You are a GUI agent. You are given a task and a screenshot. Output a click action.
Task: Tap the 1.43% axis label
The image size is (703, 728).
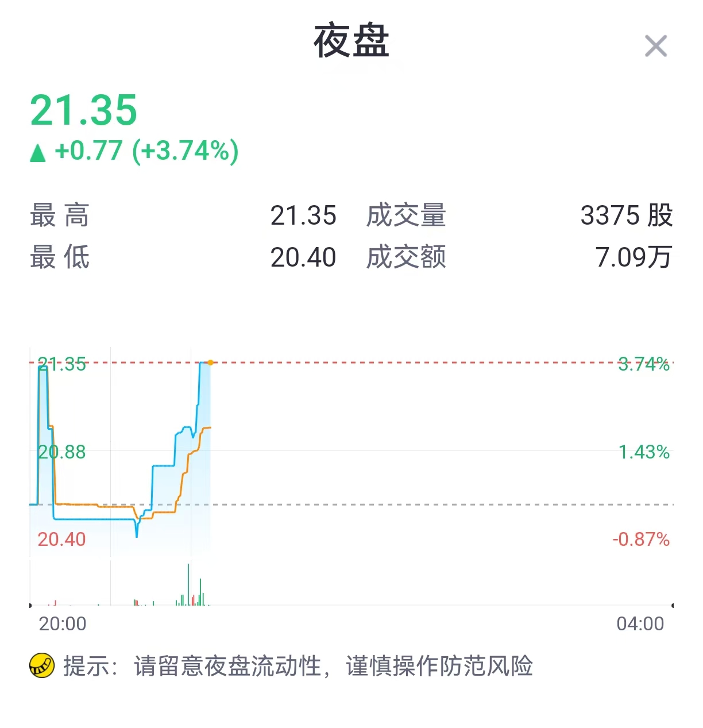[644, 452]
